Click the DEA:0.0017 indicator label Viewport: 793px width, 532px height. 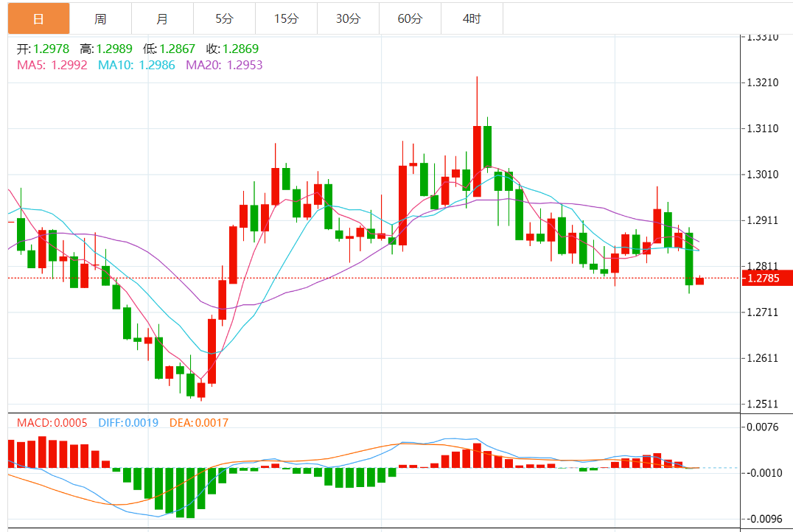199,422
